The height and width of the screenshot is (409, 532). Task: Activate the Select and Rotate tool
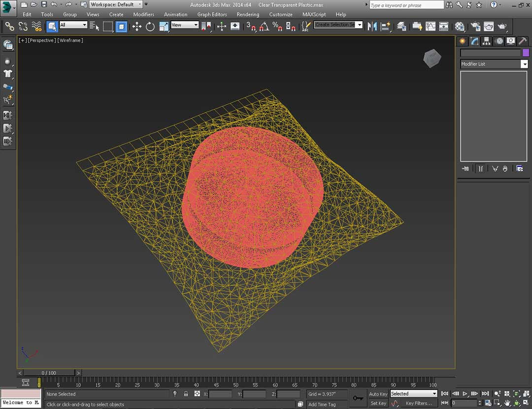(150, 26)
